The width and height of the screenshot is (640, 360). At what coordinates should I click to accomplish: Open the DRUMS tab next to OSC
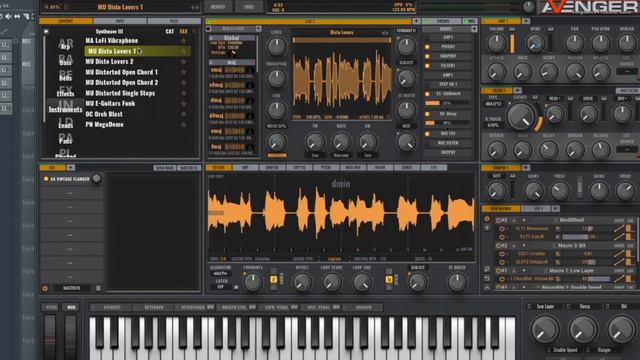[x=443, y=21]
